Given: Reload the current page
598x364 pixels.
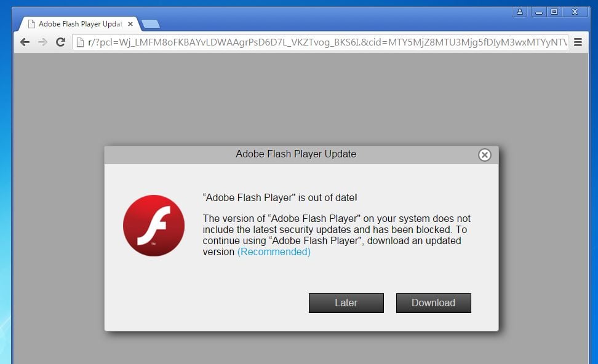Looking at the screenshot, I should (60, 42).
